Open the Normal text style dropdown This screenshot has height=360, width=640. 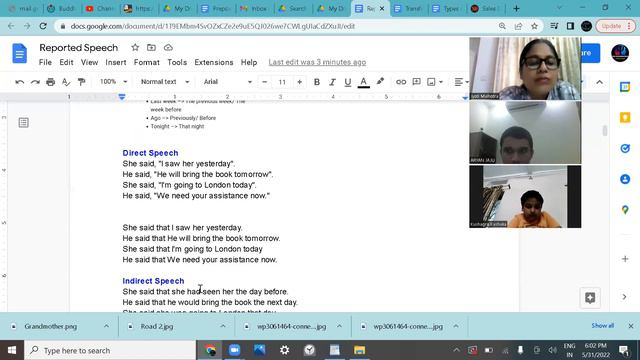[165, 82]
